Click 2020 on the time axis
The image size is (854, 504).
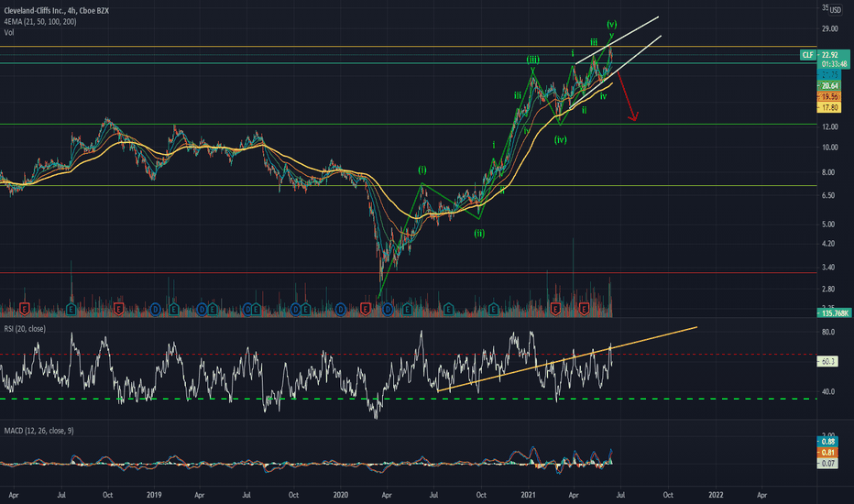tap(340, 495)
